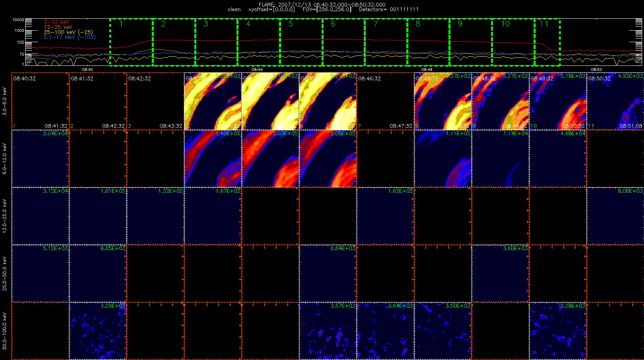Click the '08:48' time axis label
The width and height of the screenshot is (644, 360).
(x=427, y=70)
